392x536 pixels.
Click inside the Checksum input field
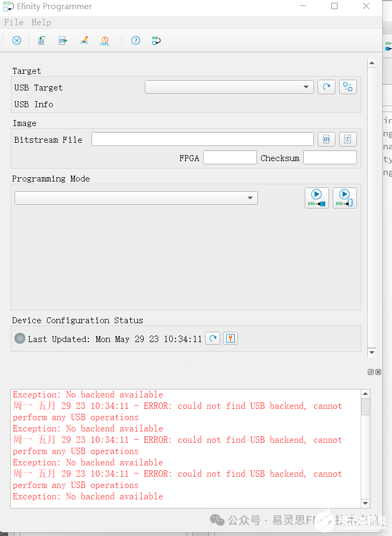click(x=330, y=157)
